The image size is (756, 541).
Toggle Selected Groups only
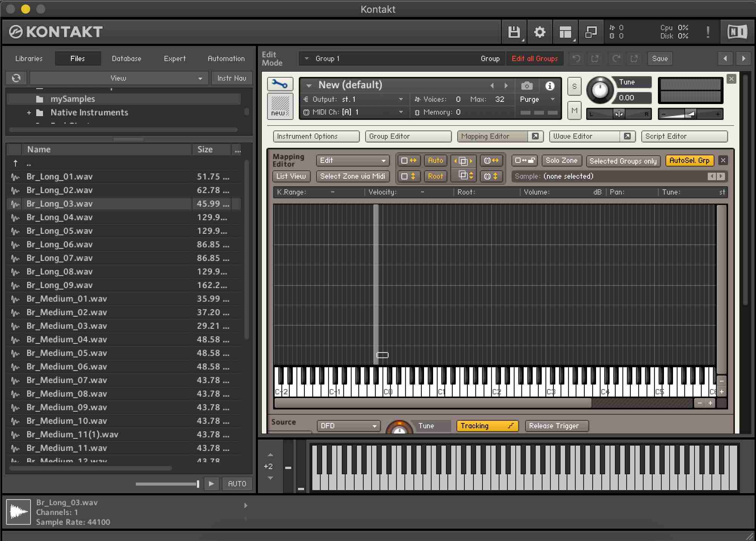click(x=623, y=161)
